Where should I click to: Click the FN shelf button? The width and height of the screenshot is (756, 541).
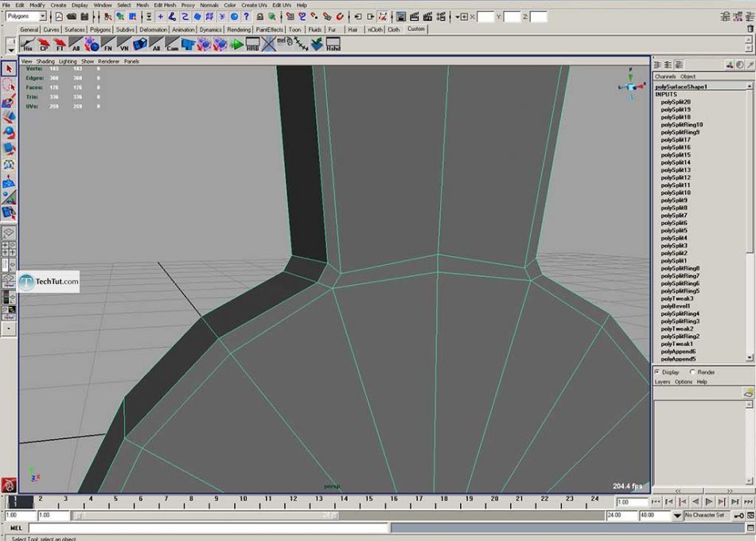(108, 45)
